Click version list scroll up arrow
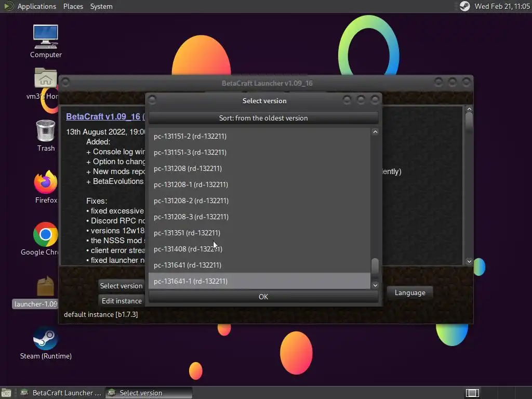 click(x=375, y=131)
